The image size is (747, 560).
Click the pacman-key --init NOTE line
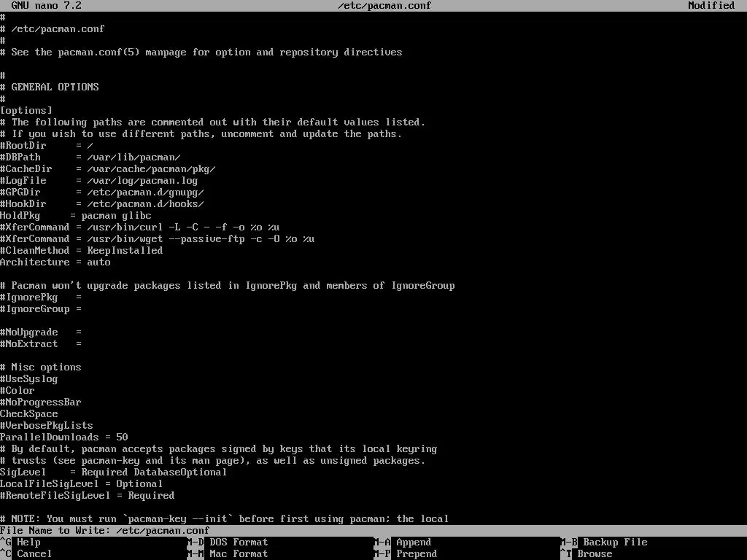225,519
